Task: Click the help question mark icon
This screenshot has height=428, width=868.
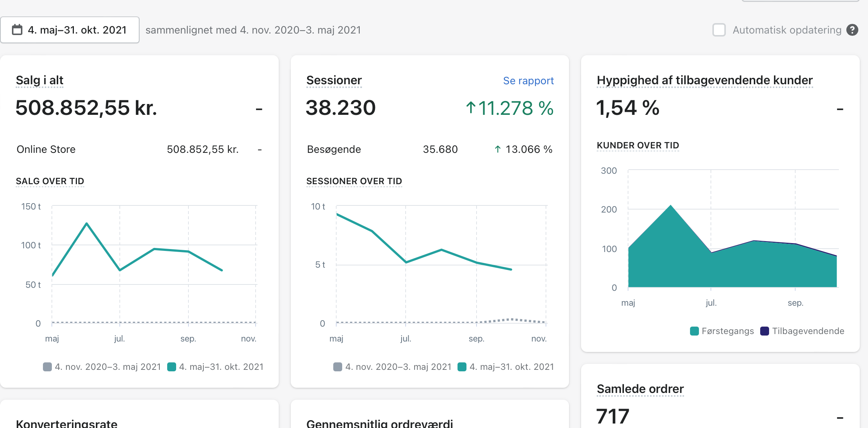Action: (852, 30)
